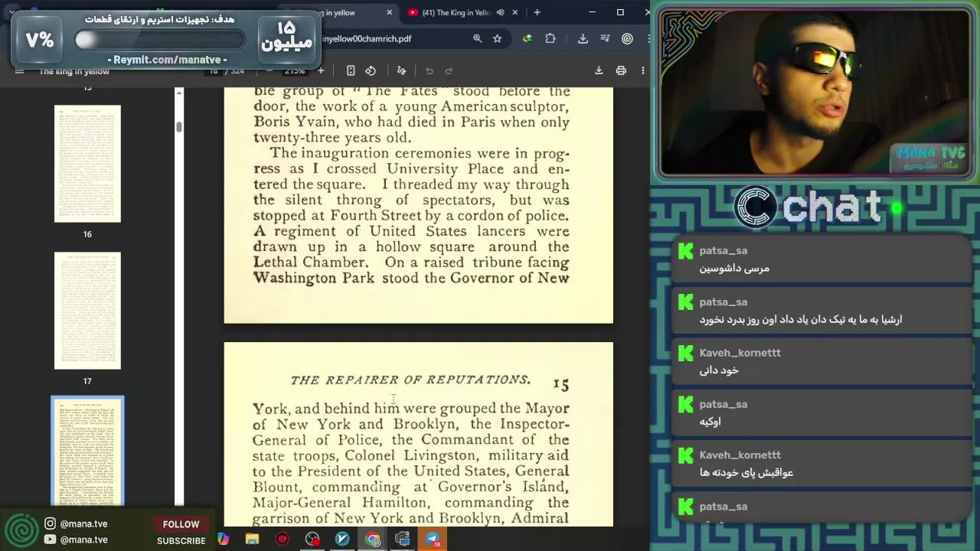The width and height of the screenshot is (980, 551).
Task: Zoom in with the PDF plus button
Action: (321, 71)
